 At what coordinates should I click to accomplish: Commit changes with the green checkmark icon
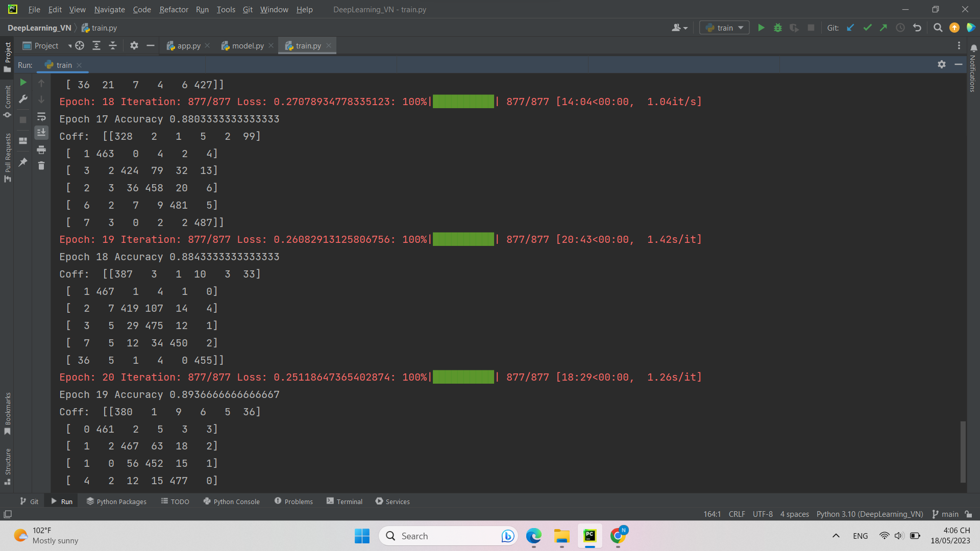click(867, 28)
